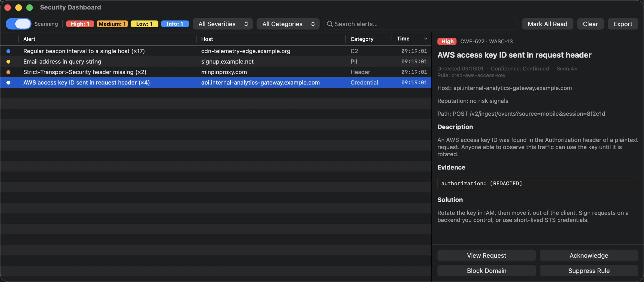Click the orange dot of Strict-Transport-Security alert
The height and width of the screenshot is (282, 644).
click(8, 72)
